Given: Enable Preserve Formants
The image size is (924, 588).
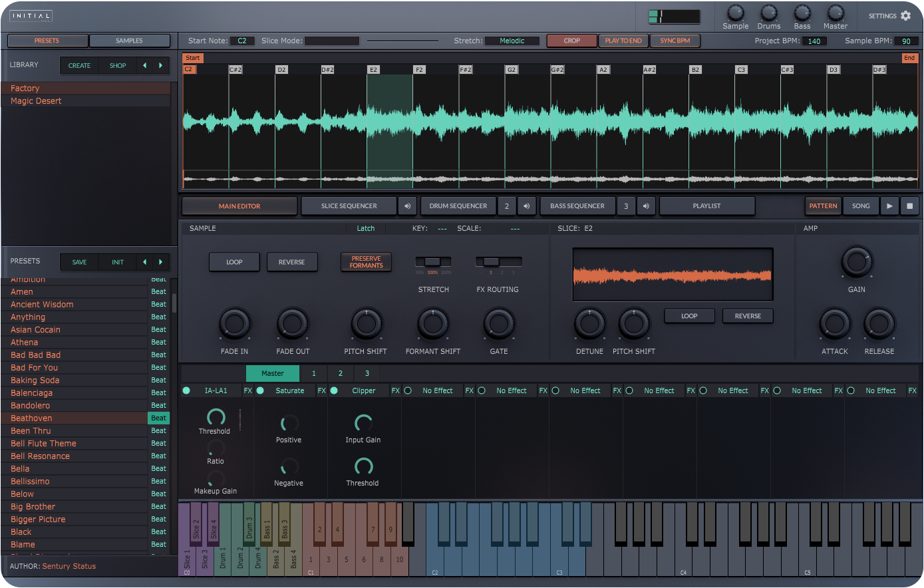Looking at the screenshot, I should click(x=366, y=262).
